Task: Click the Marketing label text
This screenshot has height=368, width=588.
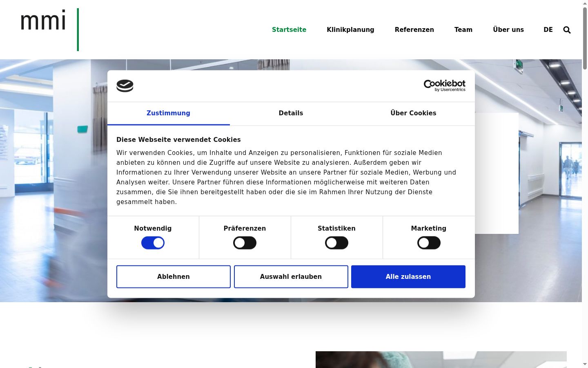Action: [x=429, y=229]
